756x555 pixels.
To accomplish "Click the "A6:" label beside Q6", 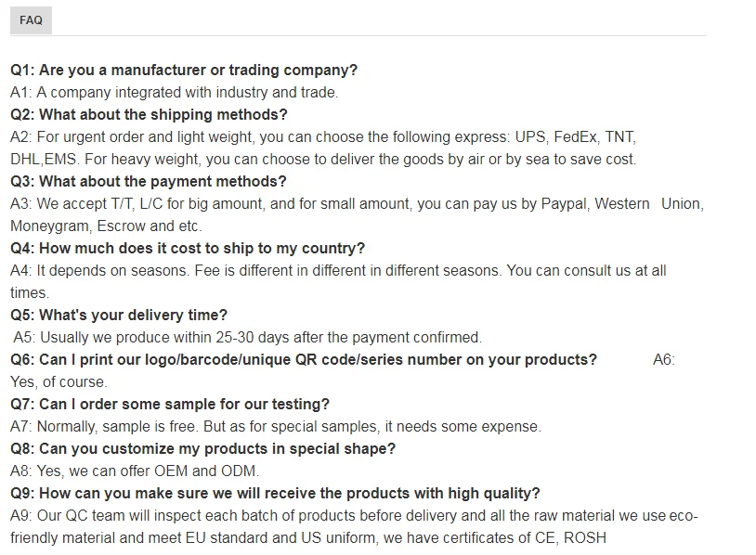I will 664,359.
